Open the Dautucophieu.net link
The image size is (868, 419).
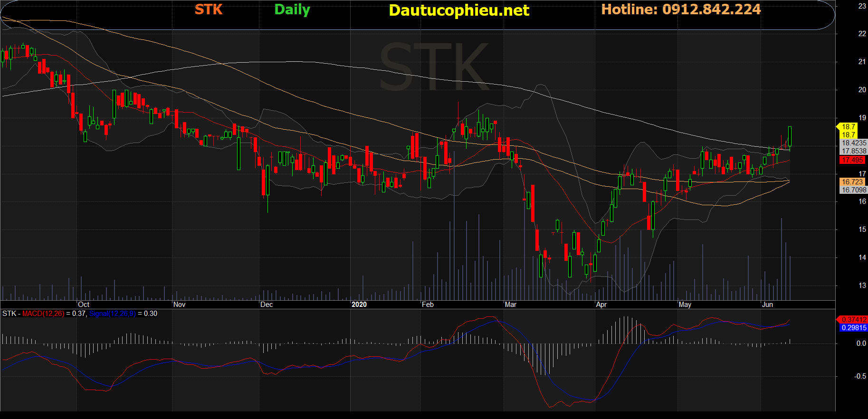[458, 10]
